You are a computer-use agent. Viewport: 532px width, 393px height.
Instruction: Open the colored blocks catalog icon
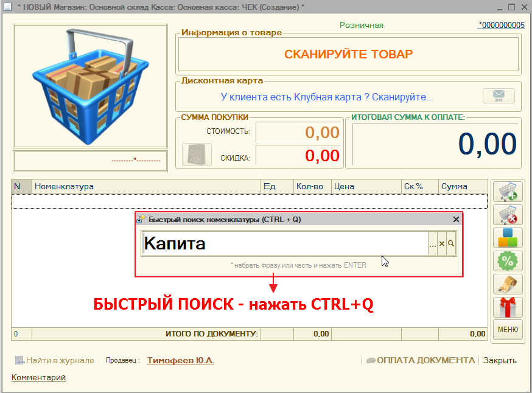(508, 238)
